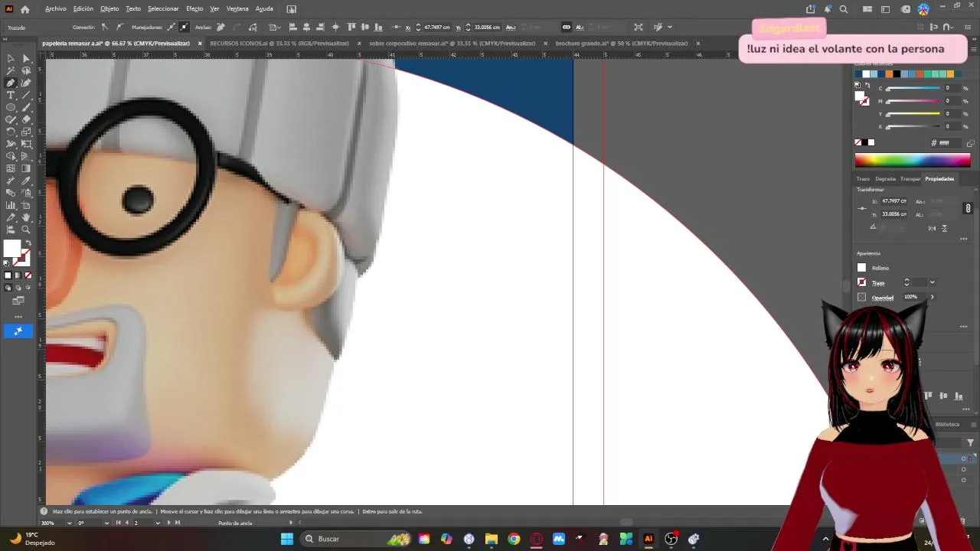Expand the Opacidad 100% flyout arrow

[932, 297]
